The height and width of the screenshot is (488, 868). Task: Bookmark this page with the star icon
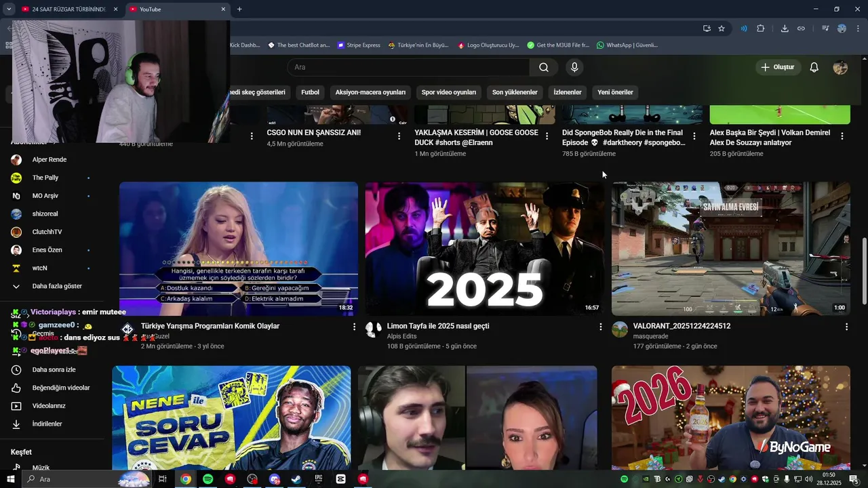(722, 28)
